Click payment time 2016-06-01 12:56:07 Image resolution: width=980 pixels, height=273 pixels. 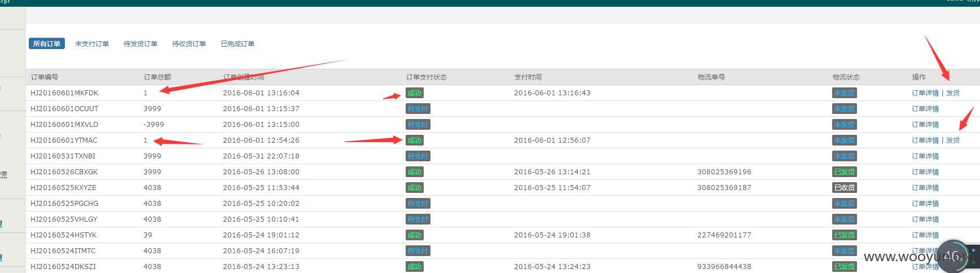(x=552, y=140)
